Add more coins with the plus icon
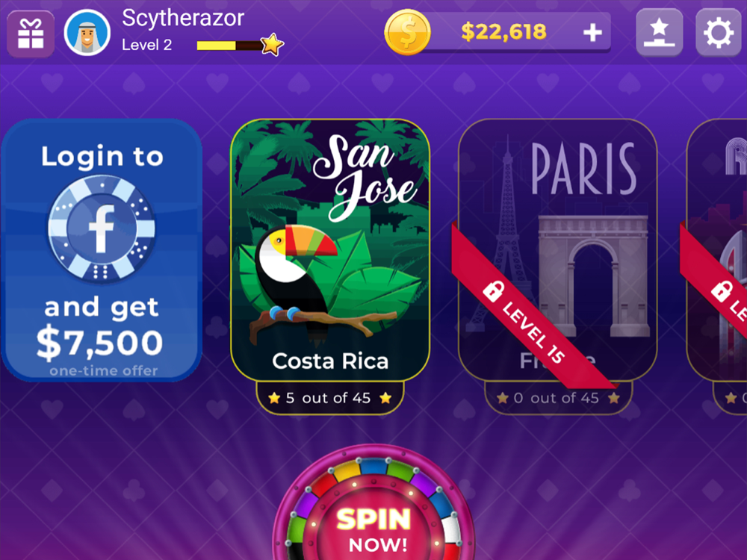 592,33
